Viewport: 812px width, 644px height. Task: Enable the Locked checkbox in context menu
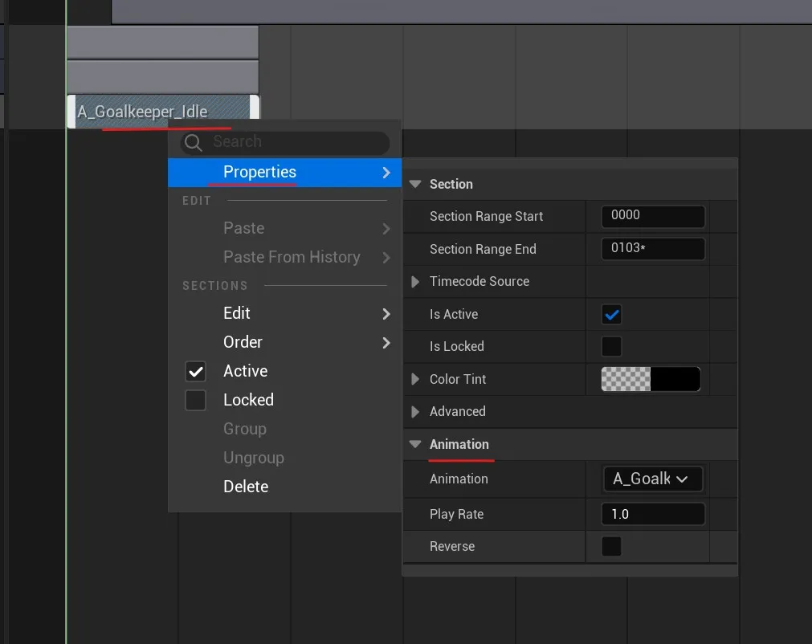(195, 400)
